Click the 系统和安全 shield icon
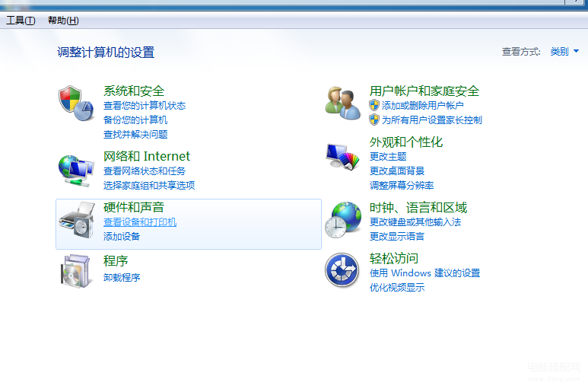588x389 pixels. point(76,104)
